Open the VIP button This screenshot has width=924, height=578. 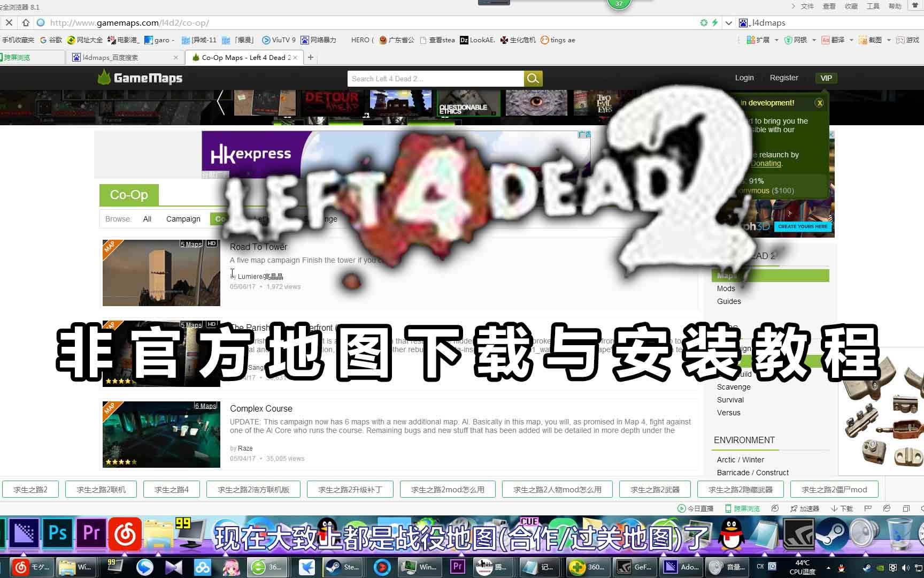click(x=826, y=78)
